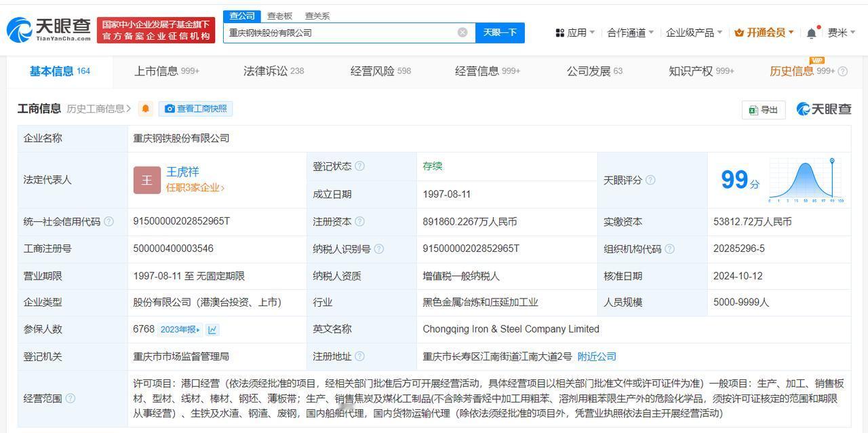Screen dimensions: 868x433
Task: Switch to the 公司发展 tab
Action: pos(595,71)
